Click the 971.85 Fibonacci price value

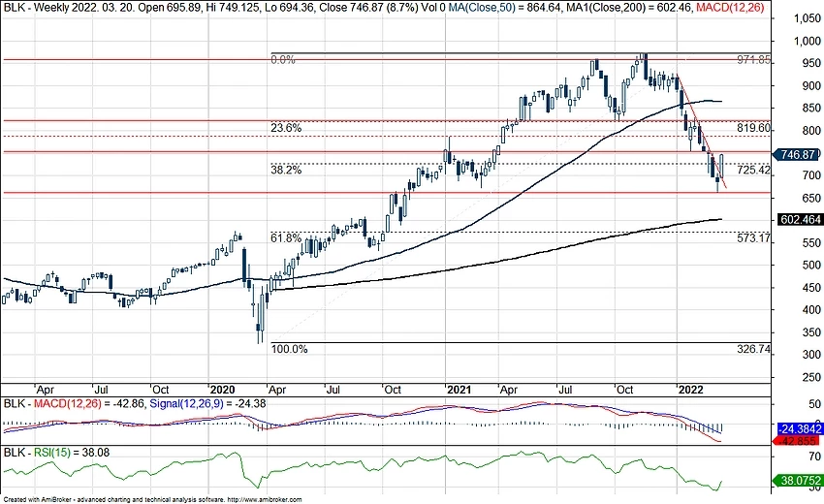[753, 60]
